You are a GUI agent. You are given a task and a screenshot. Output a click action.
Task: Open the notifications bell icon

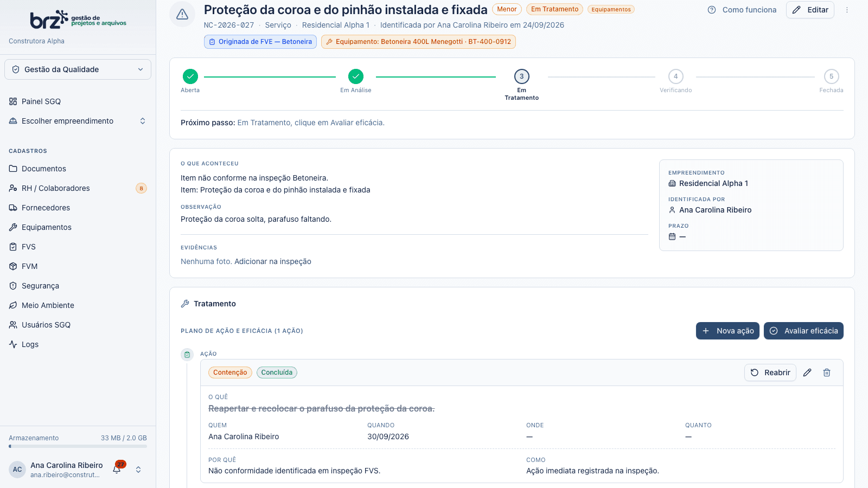click(117, 470)
